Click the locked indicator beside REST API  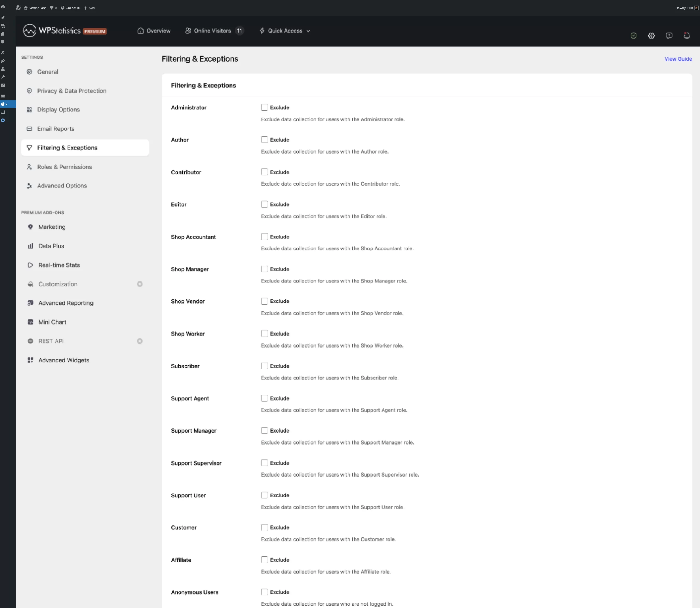click(x=139, y=341)
